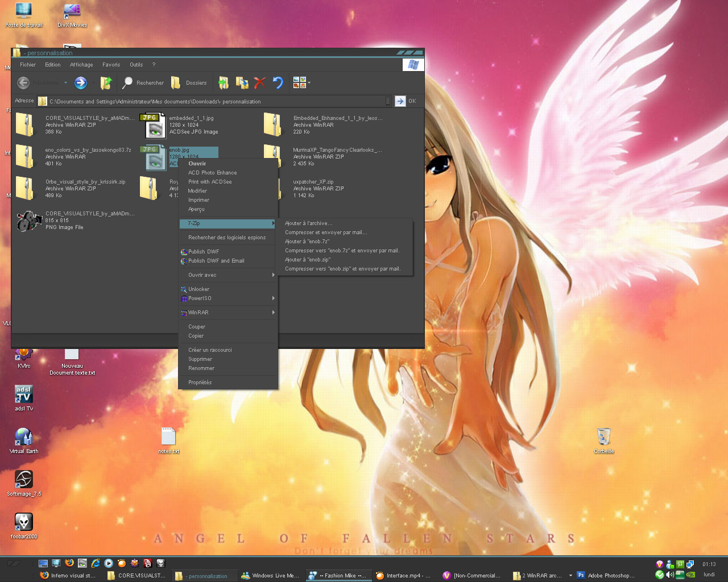The image size is (728, 582).
Task: Open notes.txt desktop file
Action: [168, 441]
